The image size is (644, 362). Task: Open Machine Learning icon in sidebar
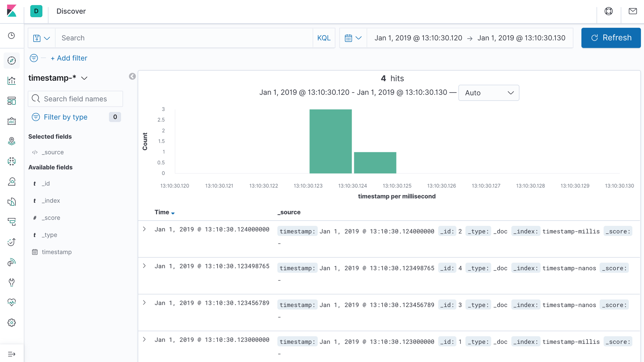12,161
